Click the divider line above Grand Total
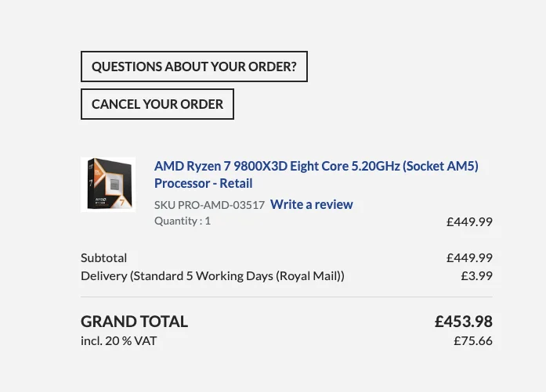 (x=287, y=297)
